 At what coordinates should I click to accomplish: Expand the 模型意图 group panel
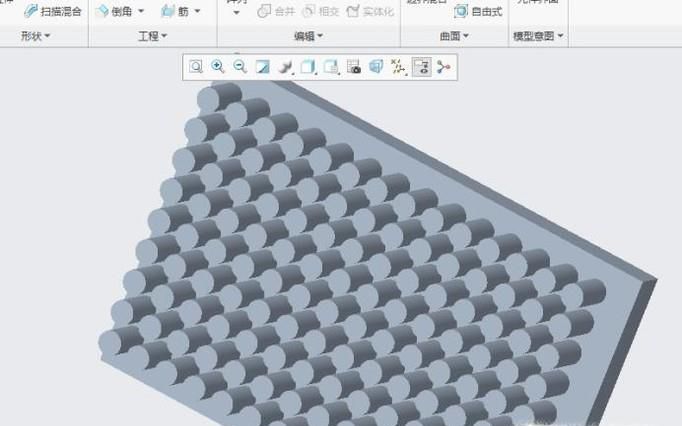click(x=538, y=36)
